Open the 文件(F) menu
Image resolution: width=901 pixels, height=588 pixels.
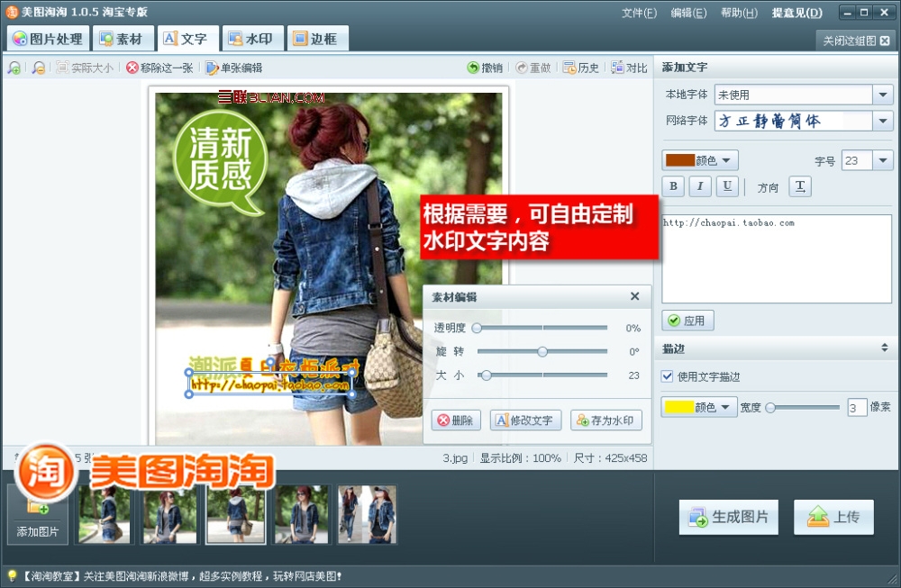[x=639, y=13]
